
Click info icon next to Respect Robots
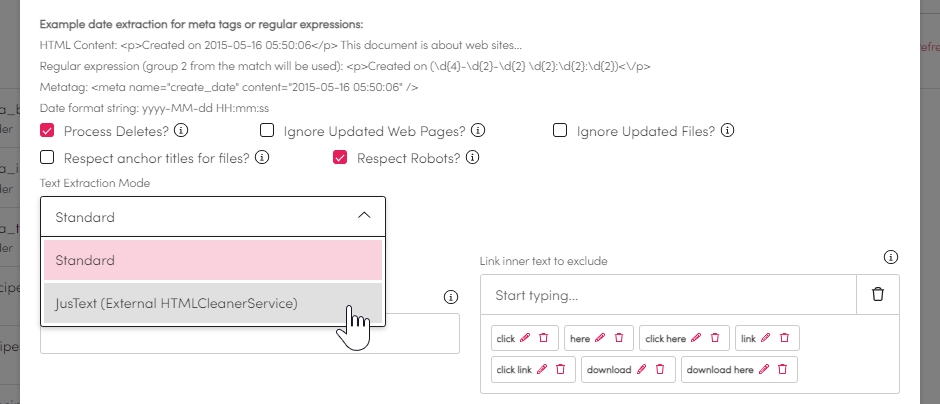coord(473,157)
